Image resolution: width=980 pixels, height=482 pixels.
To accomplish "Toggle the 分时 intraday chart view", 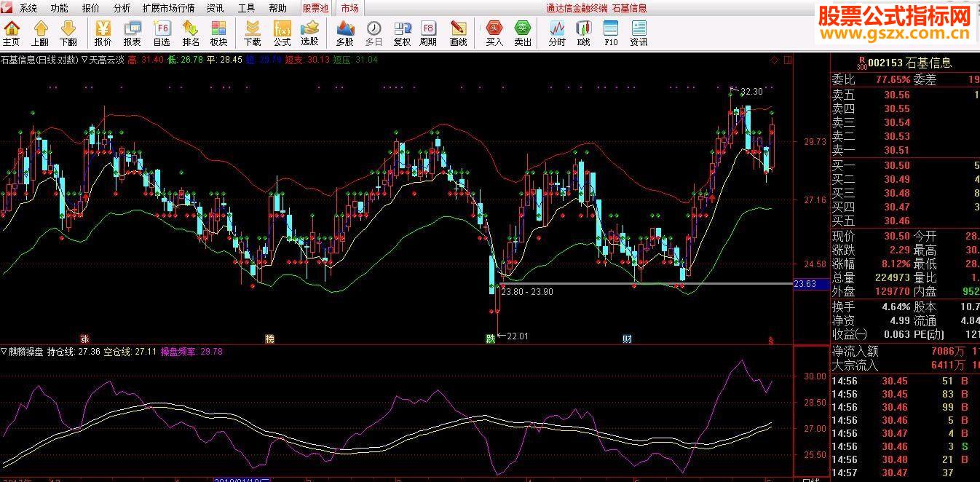I will click(x=557, y=33).
